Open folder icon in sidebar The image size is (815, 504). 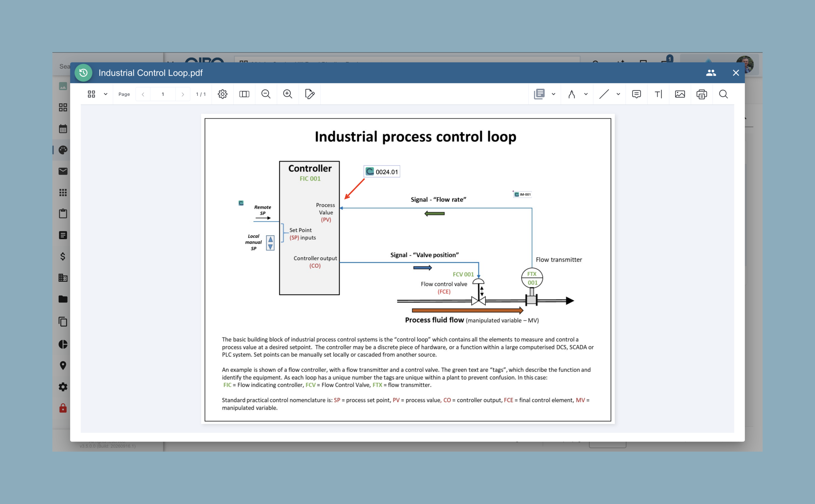click(63, 299)
